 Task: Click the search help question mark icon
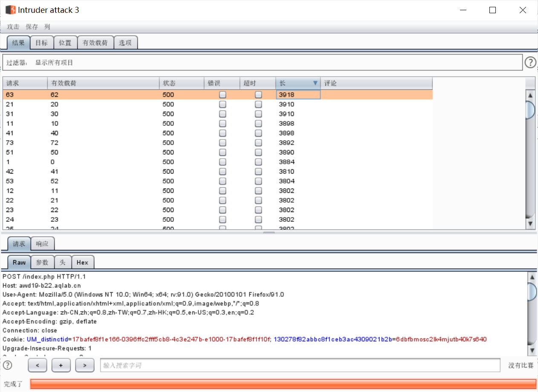point(8,365)
